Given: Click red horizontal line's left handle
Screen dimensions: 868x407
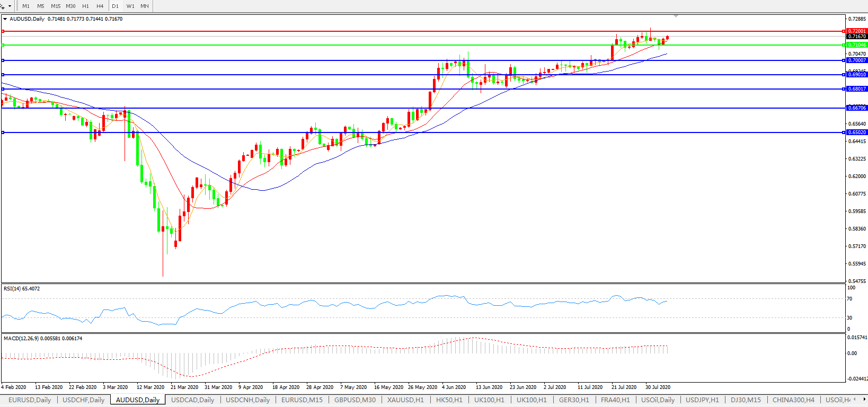Looking at the screenshot, I should [x=3, y=31].
